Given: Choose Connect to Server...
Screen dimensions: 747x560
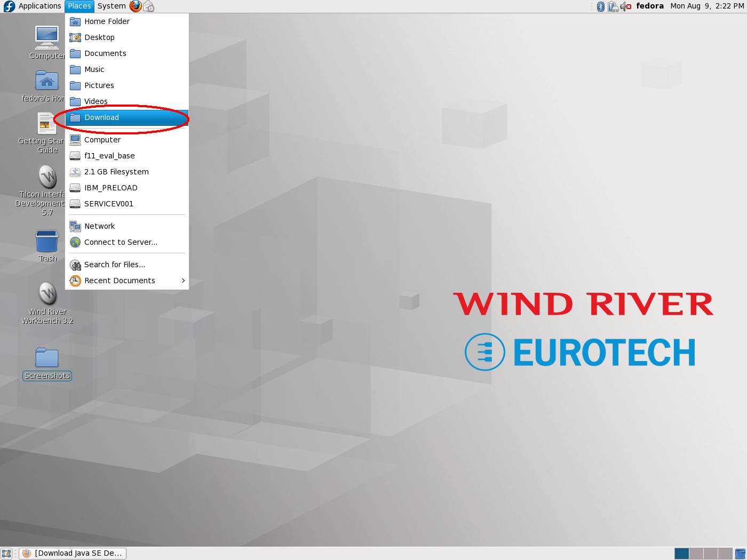Looking at the screenshot, I should 127,242.
